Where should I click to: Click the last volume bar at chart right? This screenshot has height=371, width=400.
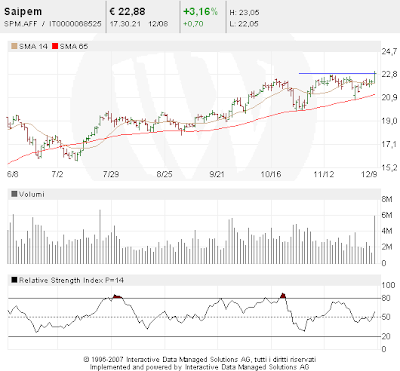click(374, 240)
